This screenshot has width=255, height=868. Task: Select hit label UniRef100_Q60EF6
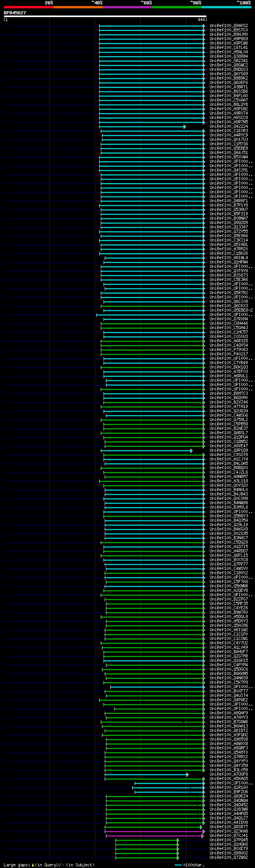(229, 82)
